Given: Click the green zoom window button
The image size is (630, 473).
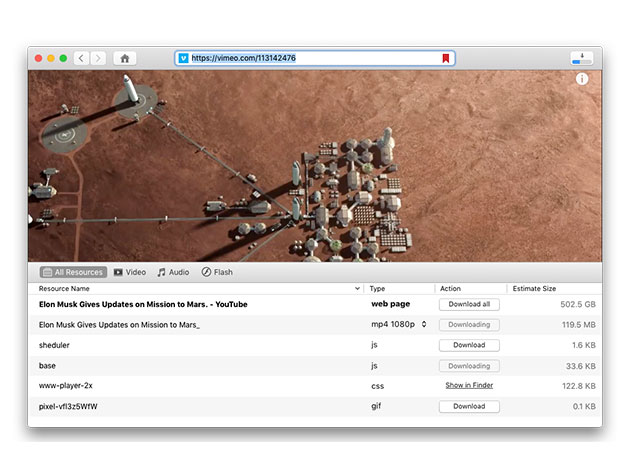Looking at the screenshot, I should pyautogui.click(x=63, y=58).
